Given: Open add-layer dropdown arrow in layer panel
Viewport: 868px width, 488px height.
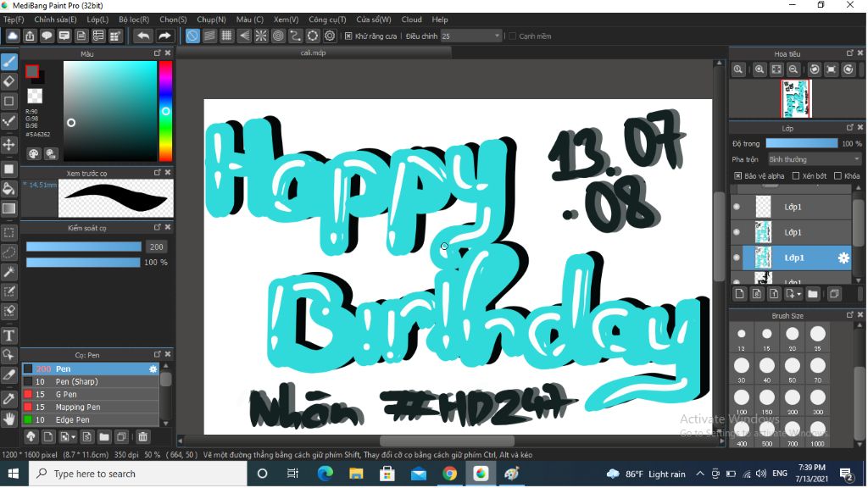Looking at the screenshot, I should 793,294.
